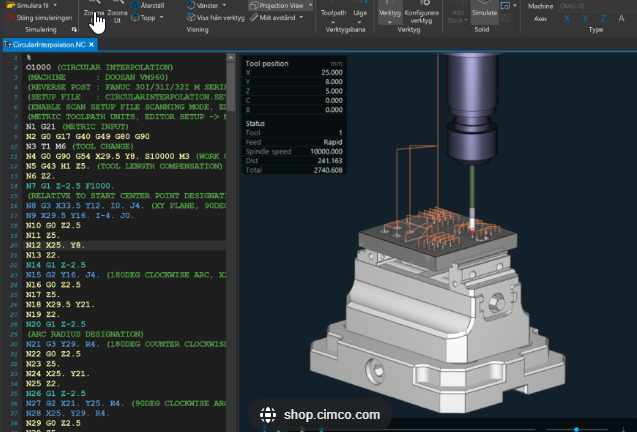Toggle the Verktyg tool display button
This screenshot has width=637, height=432.
click(390, 12)
